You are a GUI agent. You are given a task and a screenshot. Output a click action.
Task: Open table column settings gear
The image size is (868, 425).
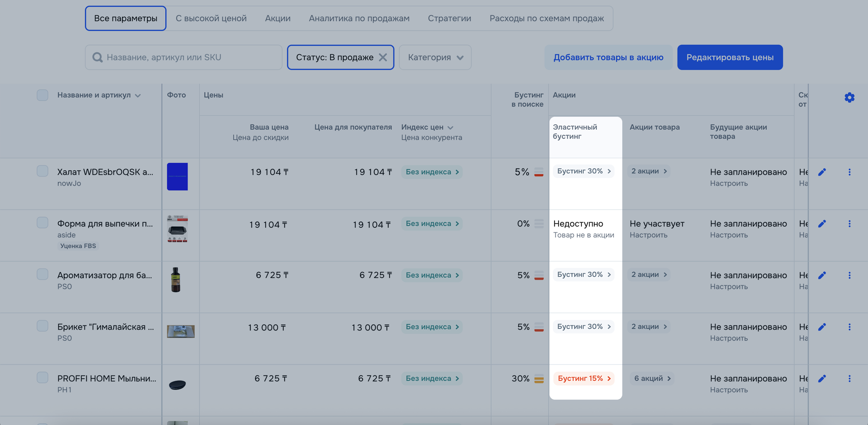(849, 98)
